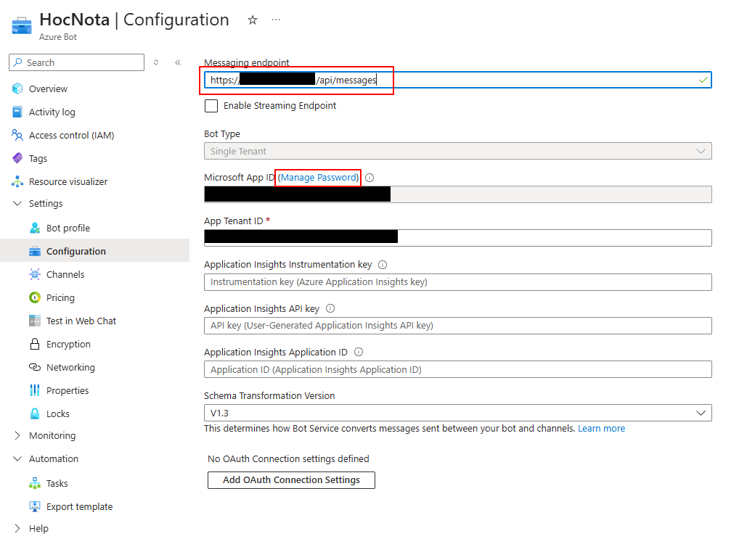Click the Networking icon

(x=35, y=367)
